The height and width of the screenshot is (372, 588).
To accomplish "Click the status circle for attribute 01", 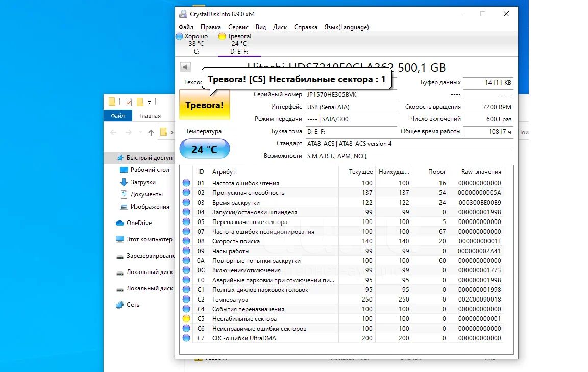I will coord(186,183).
